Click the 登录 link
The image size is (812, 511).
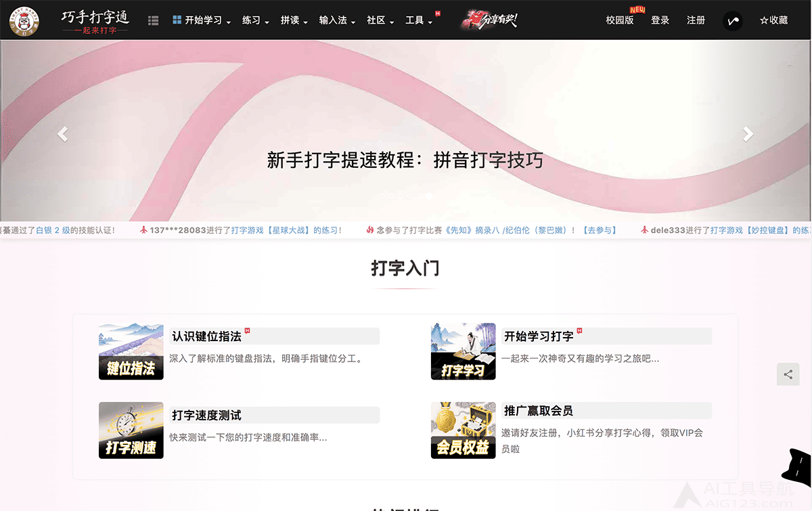660,20
